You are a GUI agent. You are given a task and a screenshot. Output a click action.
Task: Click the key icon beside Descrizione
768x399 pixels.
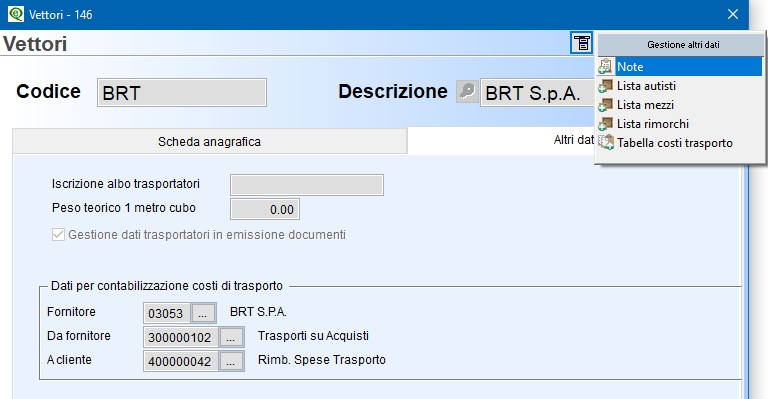[467, 92]
